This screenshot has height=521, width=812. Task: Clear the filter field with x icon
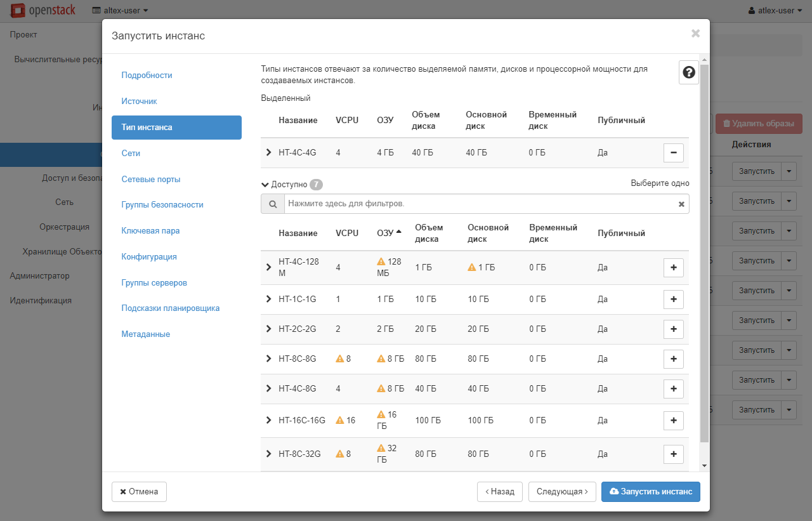click(x=681, y=204)
